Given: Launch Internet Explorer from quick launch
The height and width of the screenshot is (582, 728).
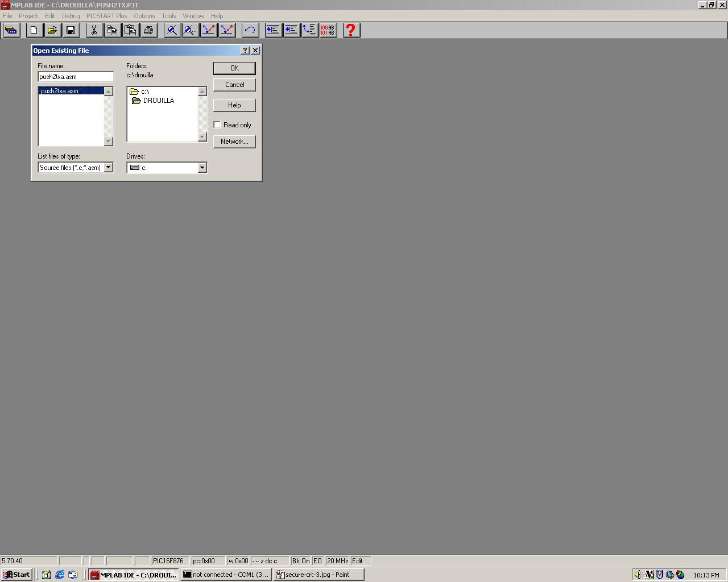Looking at the screenshot, I should click(60, 575).
